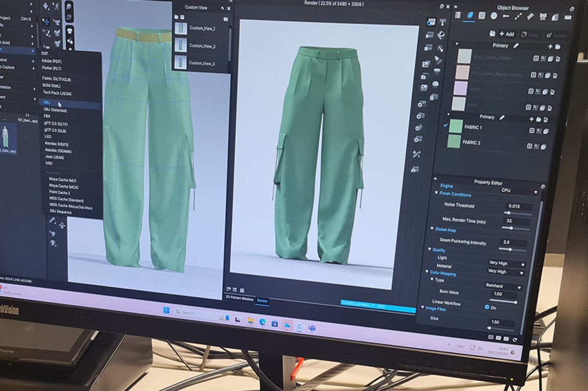Screen dimensions: 588x391
Task: Click the t-shirt icon in 3D view toolbar
Action: click(x=70, y=31)
